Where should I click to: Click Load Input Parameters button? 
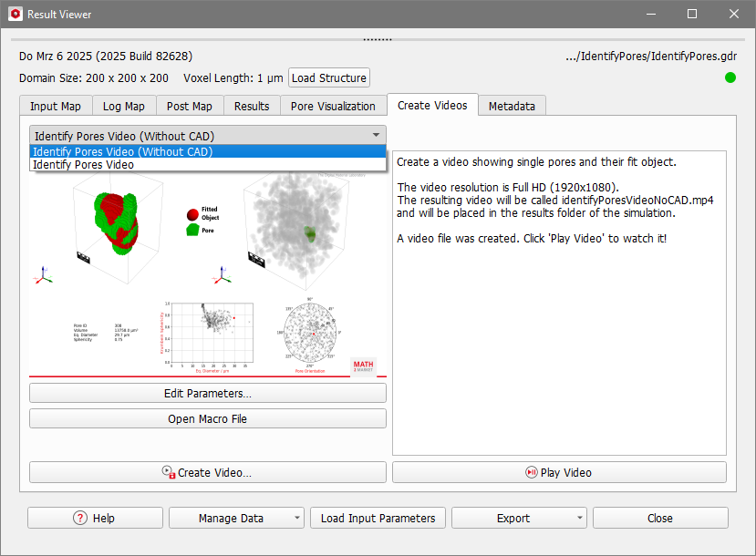tap(378, 518)
